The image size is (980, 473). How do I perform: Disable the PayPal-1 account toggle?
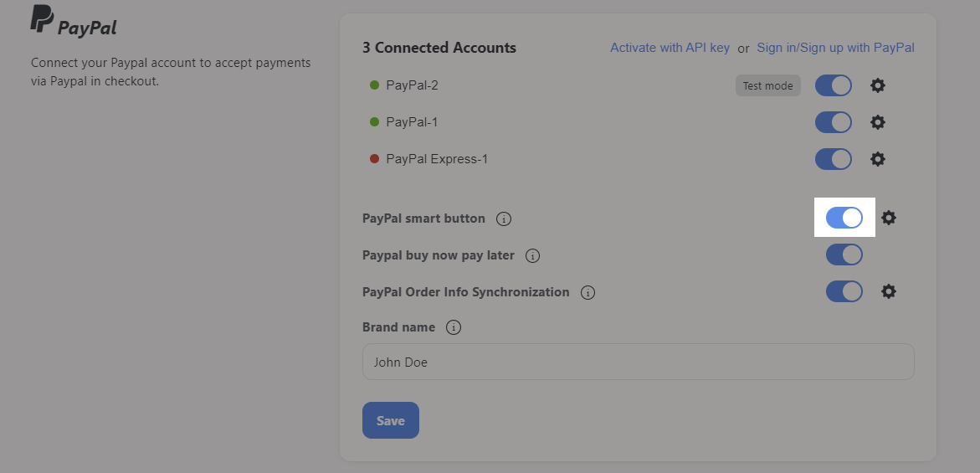[833, 122]
